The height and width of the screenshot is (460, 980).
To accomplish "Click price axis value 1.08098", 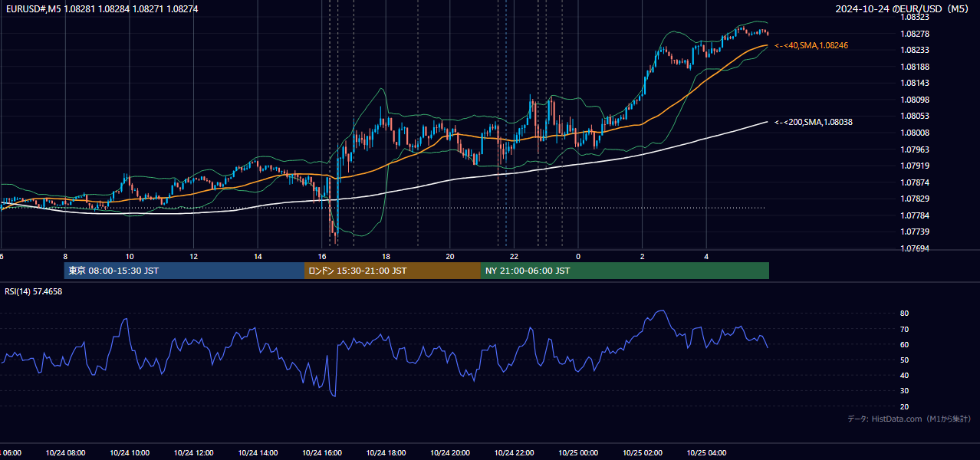I will 916,100.
